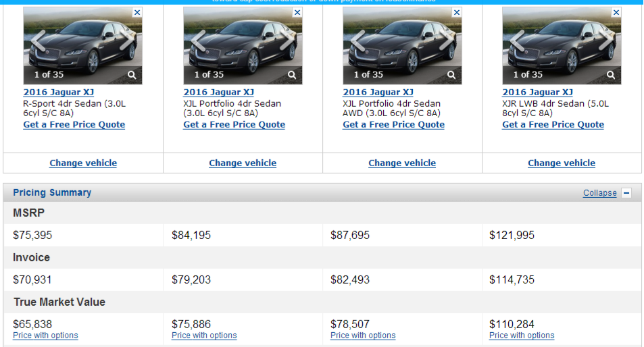Zoom the second vehicle's photo using magnifier
Viewport: 644px width, 347px height.
pyautogui.click(x=292, y=75)
